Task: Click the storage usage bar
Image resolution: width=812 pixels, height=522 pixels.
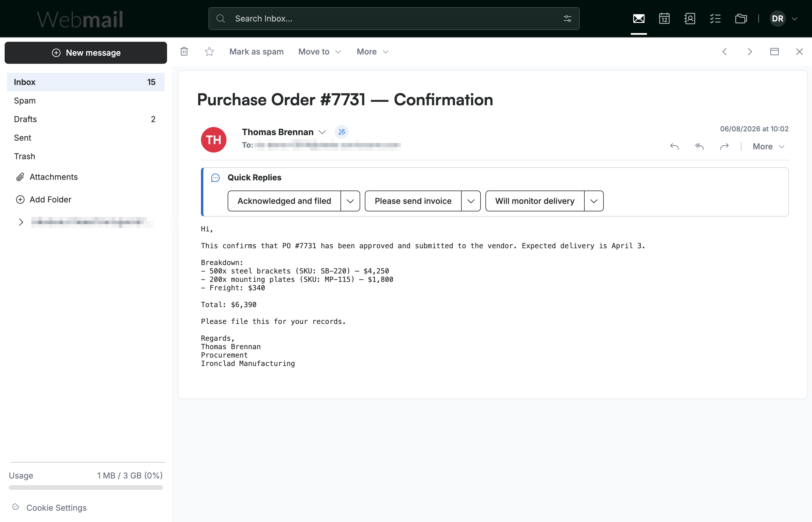Action: click(86, 487)
